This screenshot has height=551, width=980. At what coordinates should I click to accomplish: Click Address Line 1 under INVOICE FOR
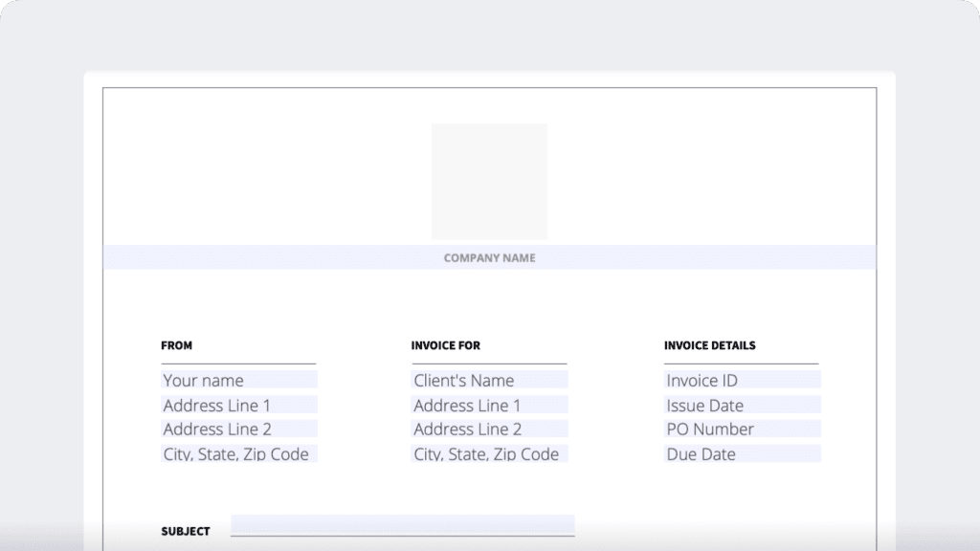[x=488, y=405]
